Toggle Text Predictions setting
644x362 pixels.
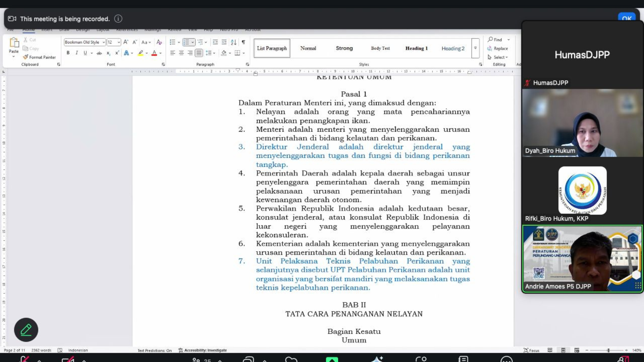[x=155, y=351]
